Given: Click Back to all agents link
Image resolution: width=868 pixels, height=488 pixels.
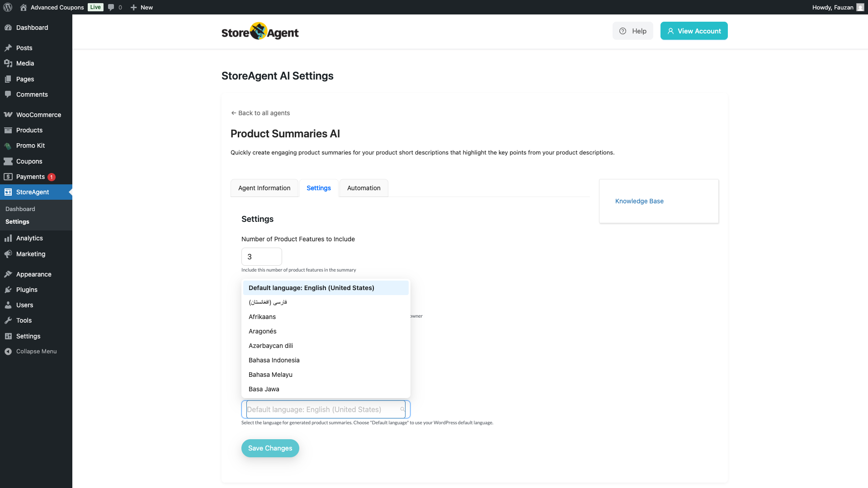Looking at the screenshot, I should 260,113.
